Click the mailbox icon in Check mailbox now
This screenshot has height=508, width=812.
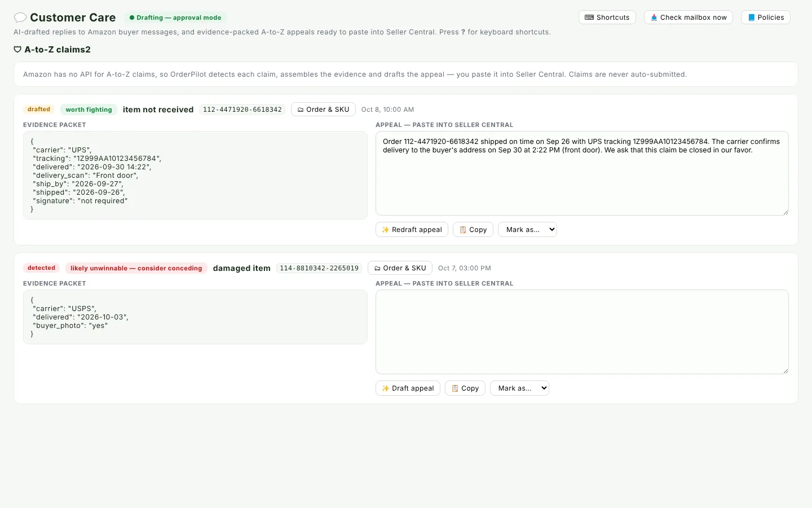pos(654,17)
